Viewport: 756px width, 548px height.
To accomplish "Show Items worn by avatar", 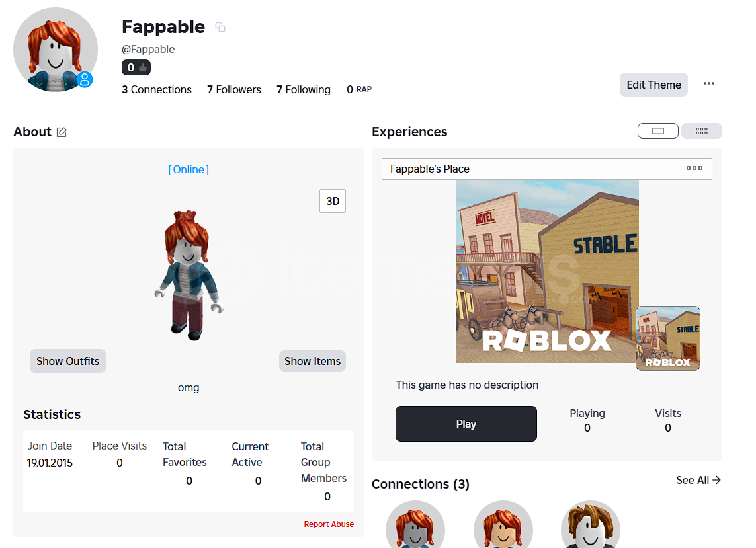I will coord(312,361).
